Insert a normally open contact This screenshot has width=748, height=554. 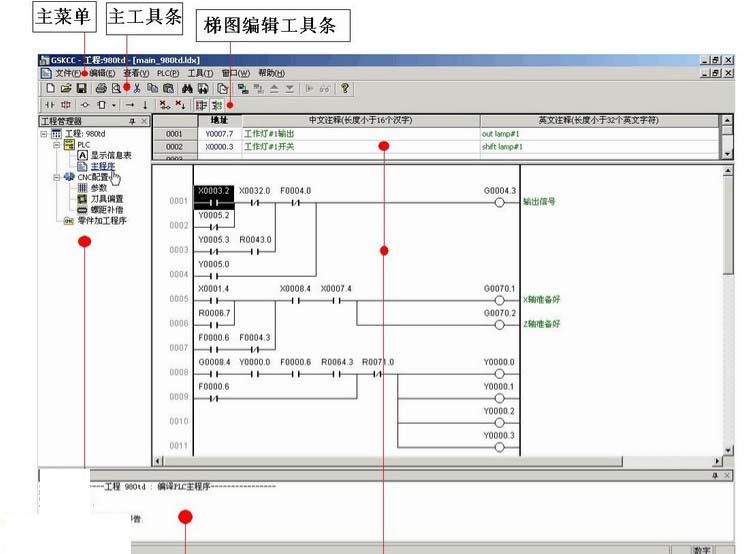tap(50, 105)
